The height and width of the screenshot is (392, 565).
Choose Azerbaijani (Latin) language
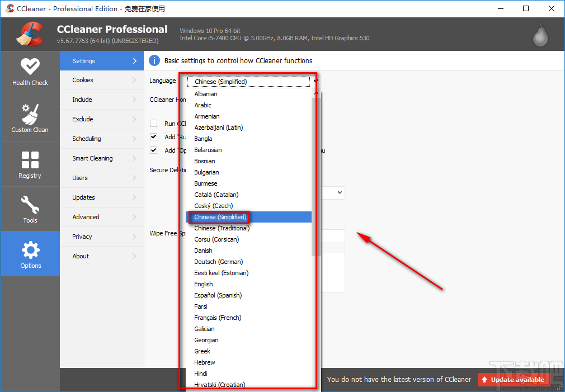pos(248,127)
